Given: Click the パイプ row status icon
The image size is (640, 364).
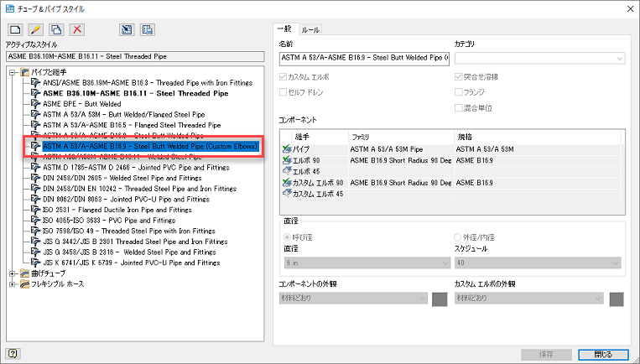Looking at the screenshot, I should point(287,149).
